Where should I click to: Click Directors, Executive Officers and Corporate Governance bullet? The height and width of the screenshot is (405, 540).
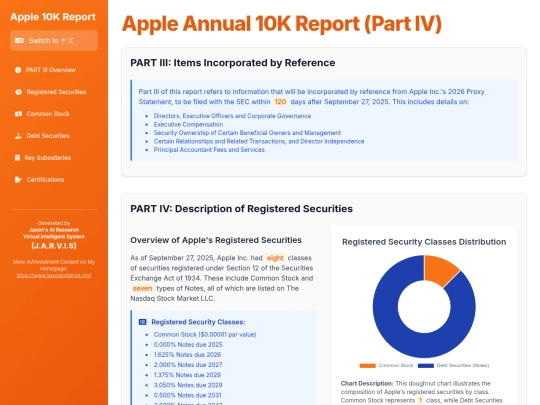point(232,116)
